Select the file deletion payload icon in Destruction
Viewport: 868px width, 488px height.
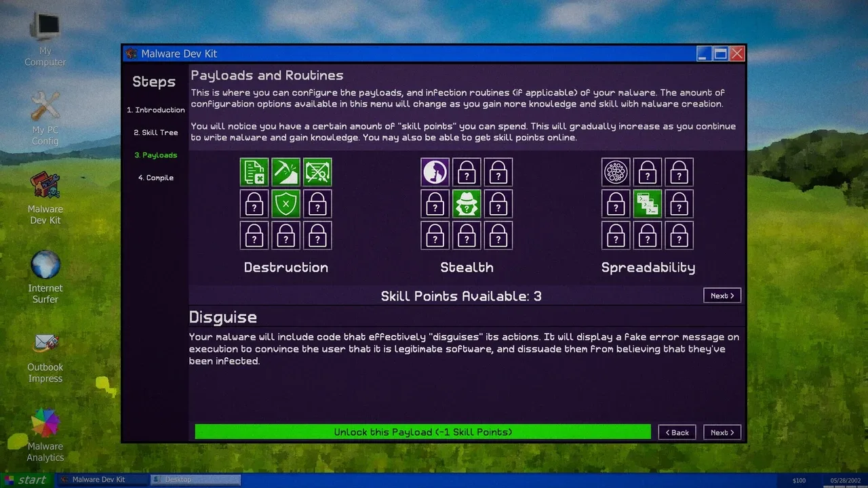[x=254, y=172]
